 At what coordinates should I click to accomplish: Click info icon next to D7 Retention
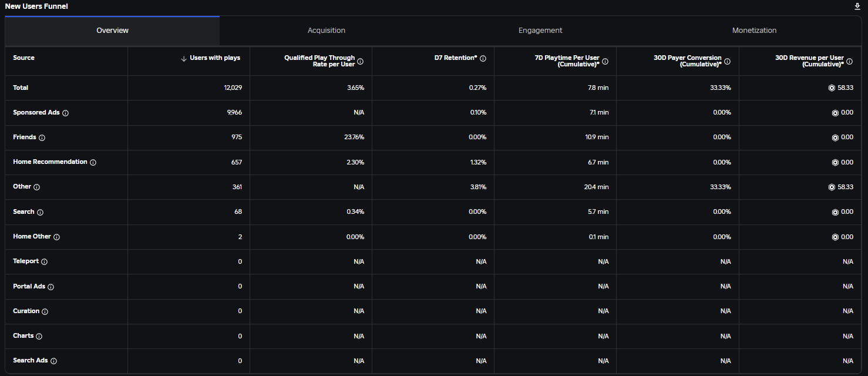click(x=483, y=58)
